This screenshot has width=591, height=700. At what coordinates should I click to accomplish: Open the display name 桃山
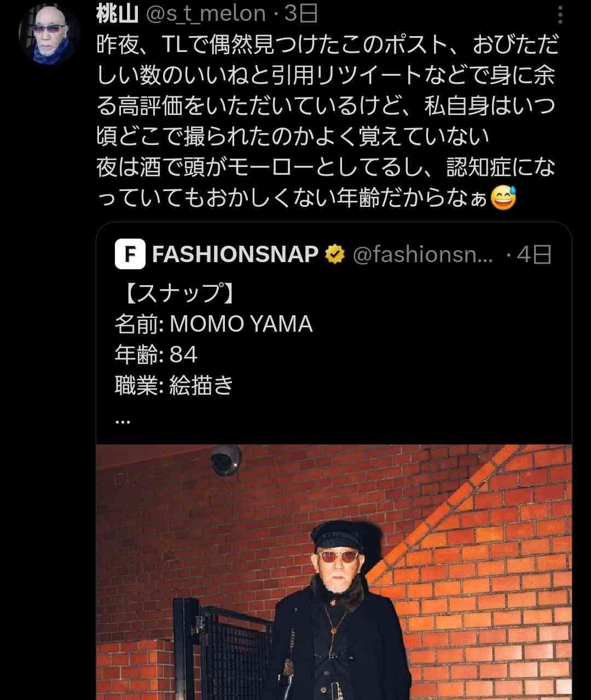click(x=117, y=14)
